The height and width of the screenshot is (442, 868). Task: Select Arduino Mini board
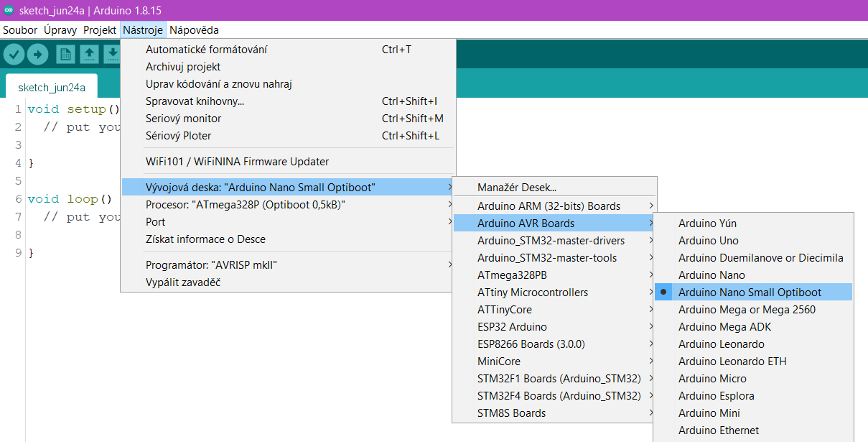click(753, 413)
